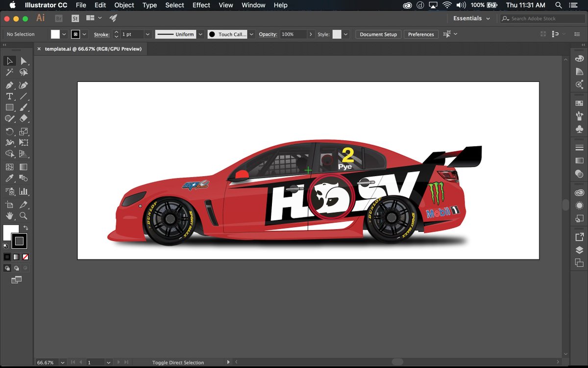Select the Line Segment tool

coord(23,96)
